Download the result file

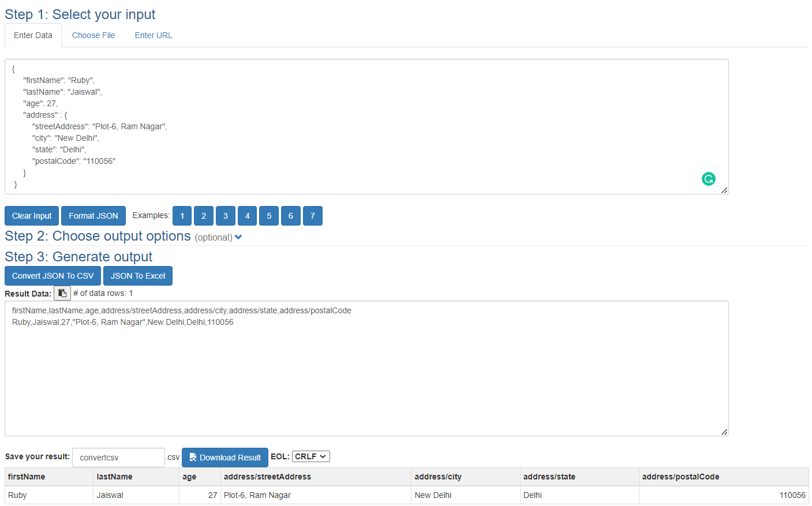225,458
